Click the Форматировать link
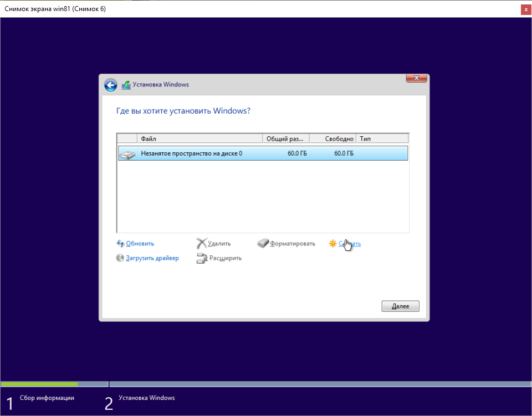The image size is (532, 416). click(x=293, y=243)
